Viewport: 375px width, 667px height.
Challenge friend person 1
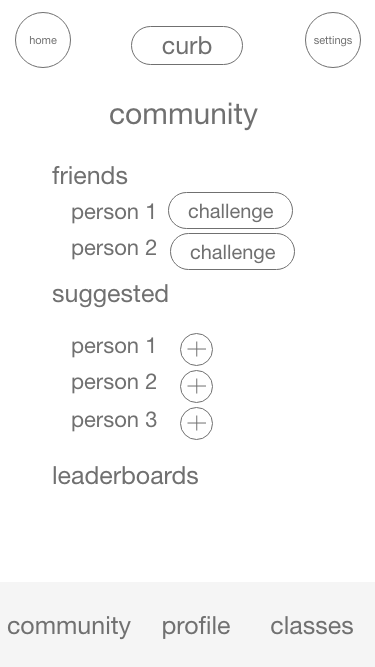coord(230,211)
